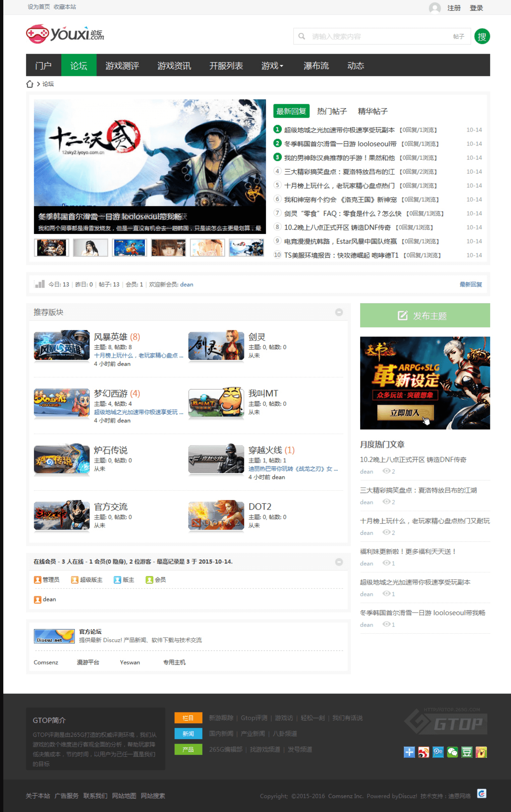The height and width of the screenshot is (812, 511).
Task: Open the 炉石传说 forum icon
Action: [x=62, y=459]
